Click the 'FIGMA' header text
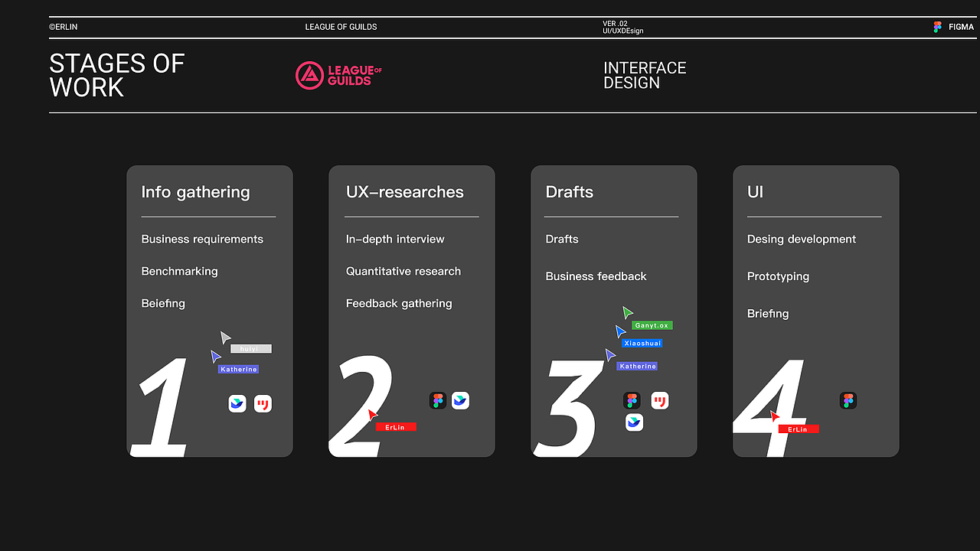Screen dimensions: 980x551 click(x=962, y=27)
